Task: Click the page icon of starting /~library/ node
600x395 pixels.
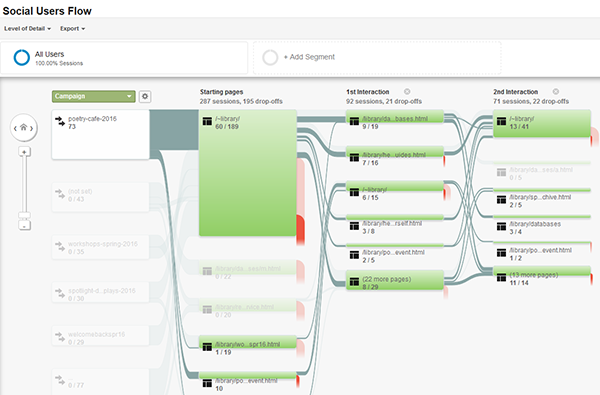Action: 207,121
